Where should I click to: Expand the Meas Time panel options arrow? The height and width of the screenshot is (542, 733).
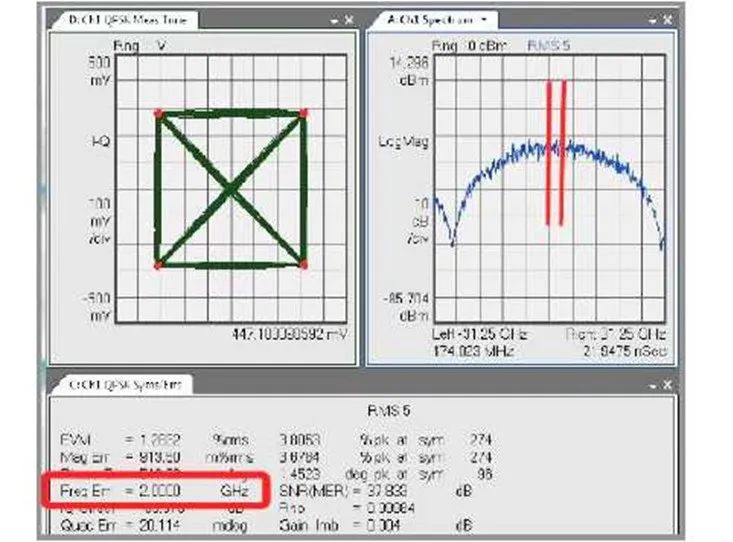coord(333,20)
